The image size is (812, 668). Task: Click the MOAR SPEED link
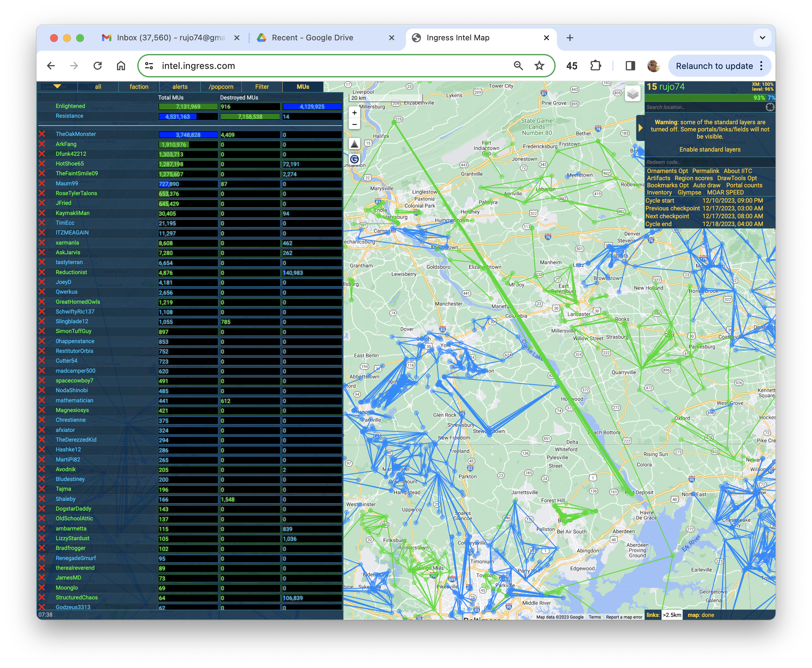coord(725,193)
